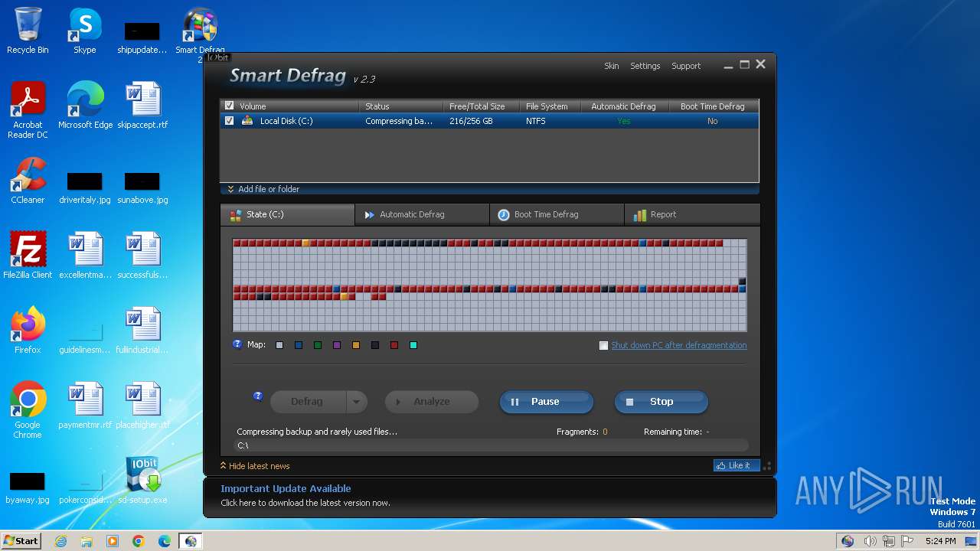Click the media player taskbar icon
Image resolution: width=980 pixels, height=551 pixels.
click(x=113, y=541)
